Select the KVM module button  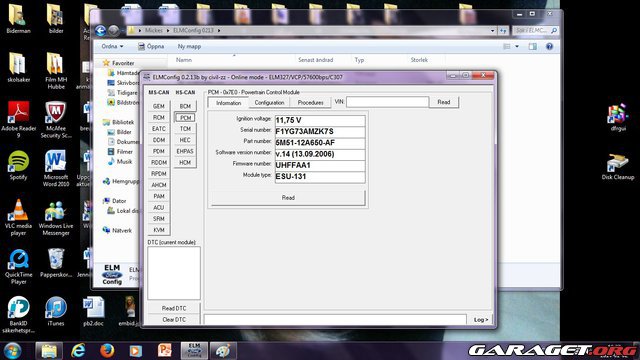pos(159,230)
